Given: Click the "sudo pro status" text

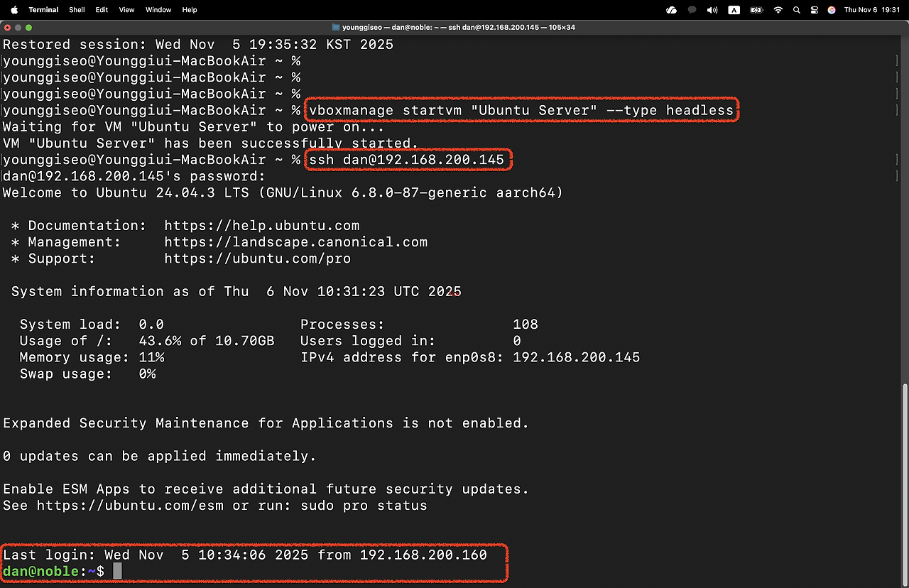Looking at the screenshot, I should point(364,506).
